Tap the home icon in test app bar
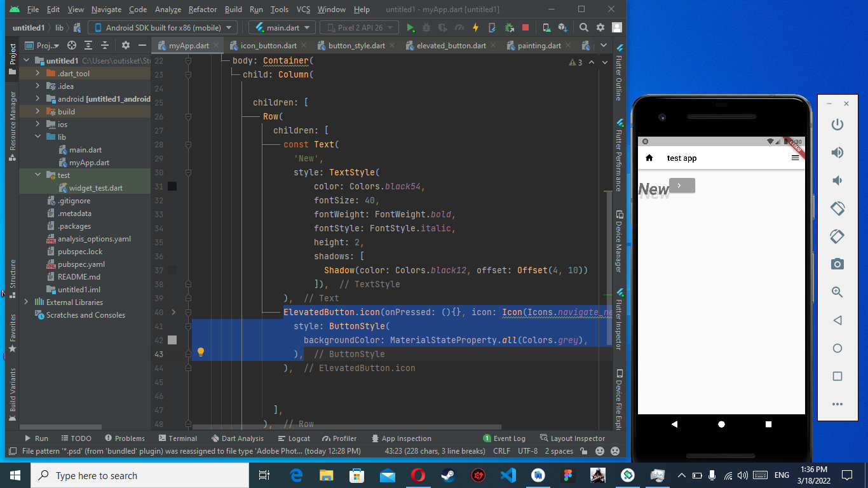 pos(649,158)
